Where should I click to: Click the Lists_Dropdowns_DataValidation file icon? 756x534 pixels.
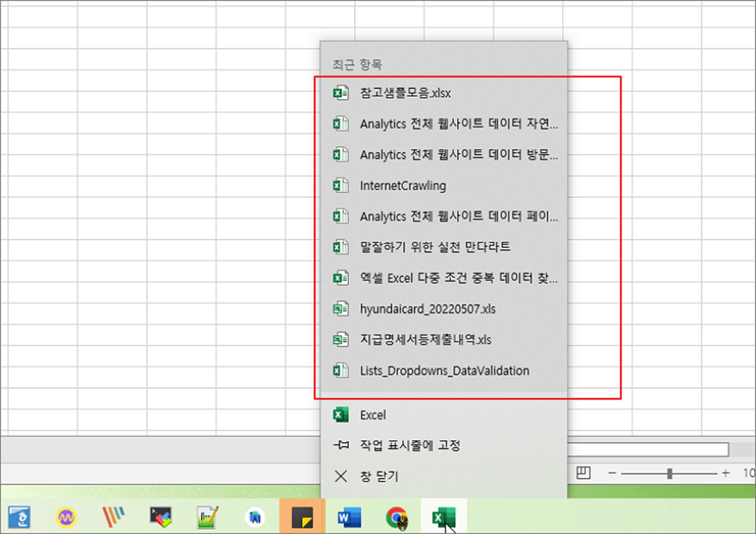click(x=341, y=371)
